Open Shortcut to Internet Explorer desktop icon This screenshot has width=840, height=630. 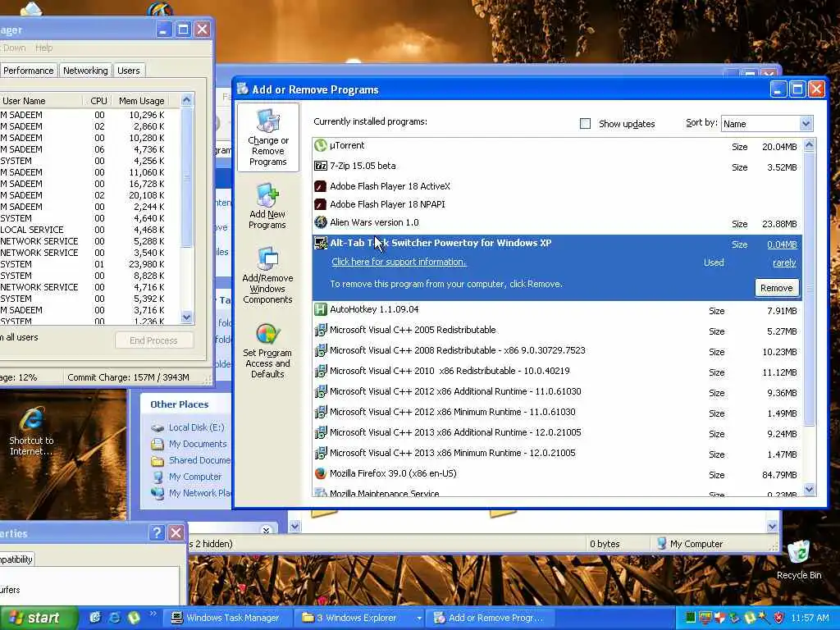[x=31, y=419]
